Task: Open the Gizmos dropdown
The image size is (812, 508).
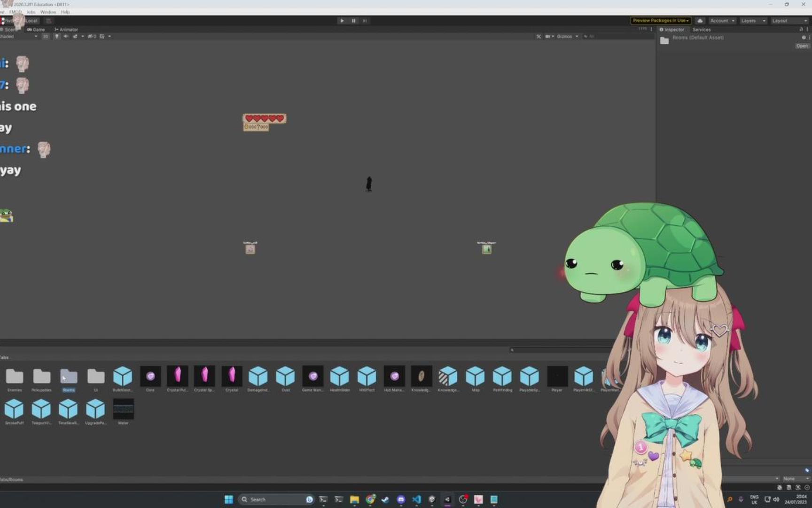Action: pos(567,36)
